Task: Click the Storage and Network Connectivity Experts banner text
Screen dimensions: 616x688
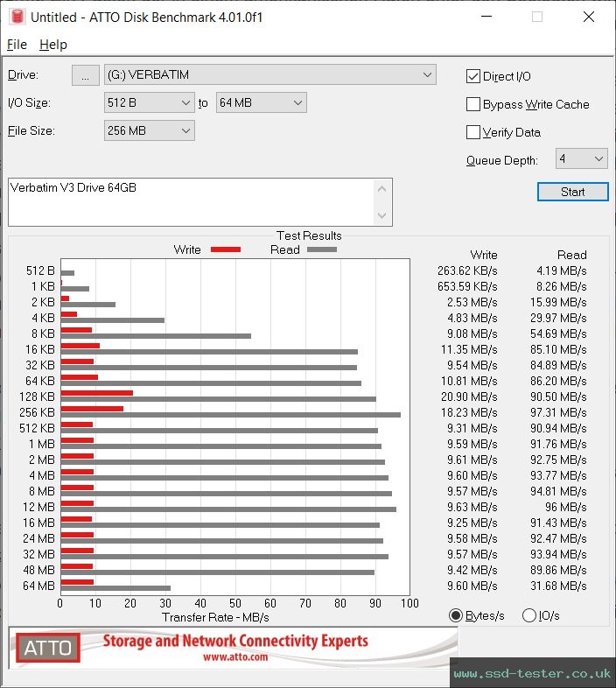Action: [x=235, y=641]
